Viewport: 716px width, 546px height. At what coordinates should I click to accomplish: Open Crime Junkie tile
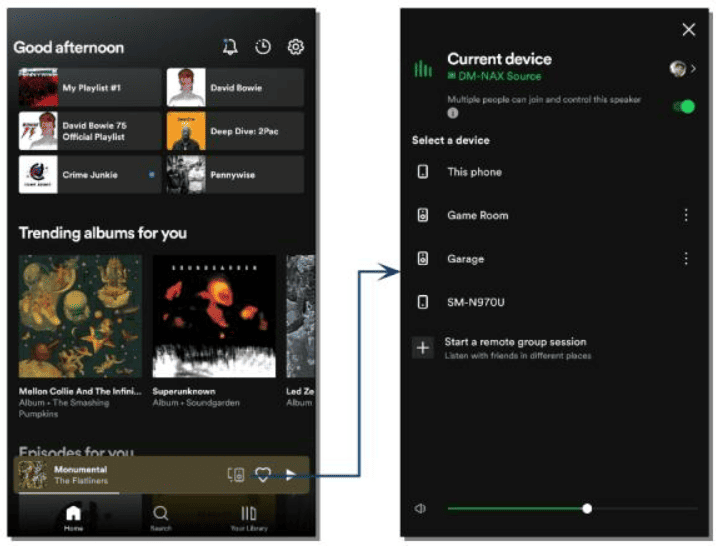click(90, 174)
